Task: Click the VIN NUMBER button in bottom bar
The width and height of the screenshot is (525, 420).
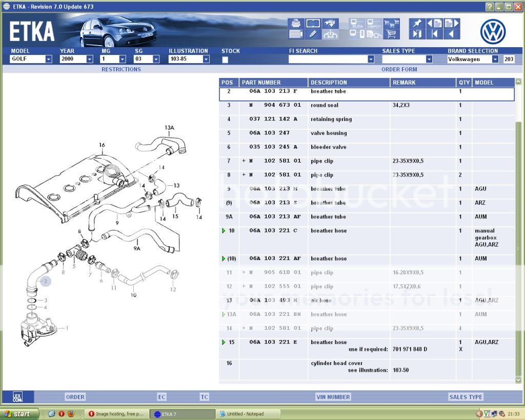Action: tap(333, 397)
